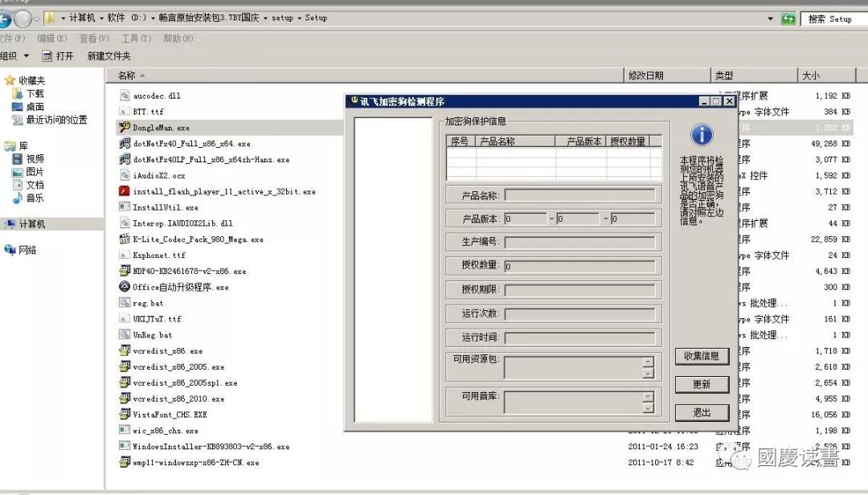
Task: Click 新建文件夹 in toolbar
Action: pos(109,56)
